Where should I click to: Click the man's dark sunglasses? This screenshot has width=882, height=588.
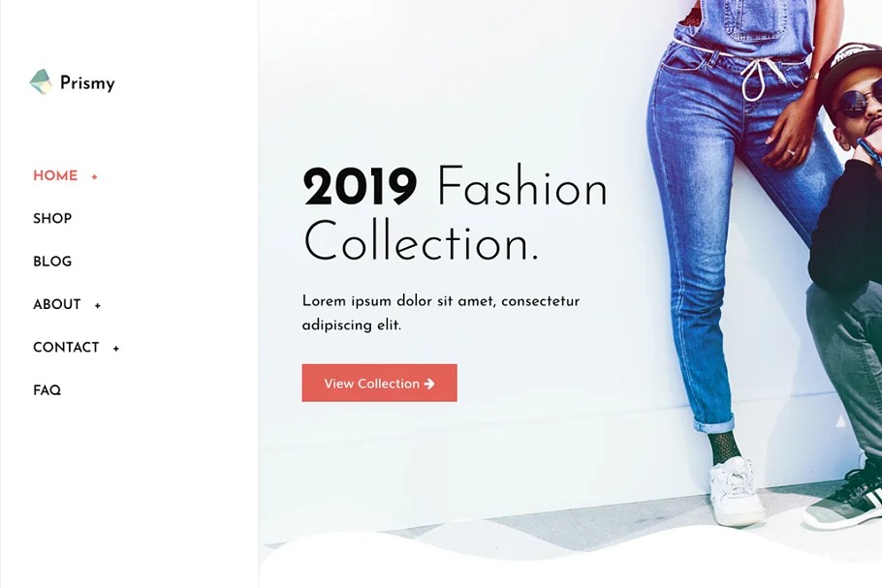click(x=858, y=104)
